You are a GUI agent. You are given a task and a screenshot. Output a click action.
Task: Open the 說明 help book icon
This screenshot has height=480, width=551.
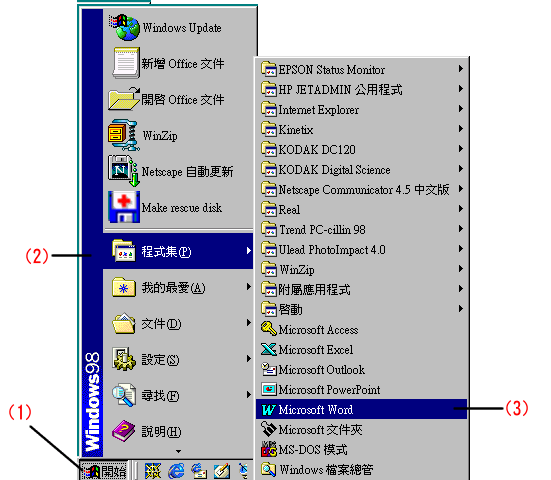(124, 431)
